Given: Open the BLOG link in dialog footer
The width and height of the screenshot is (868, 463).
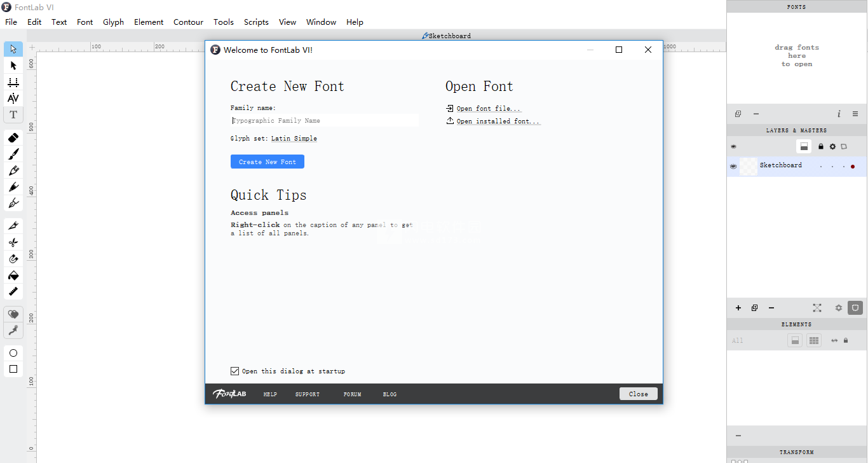Looking at the screenshot, I should (390, 394).
